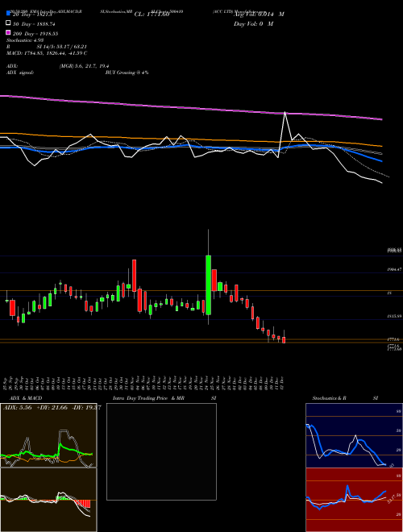This screenshot has height=532, width=403.
Task: Click the 'SI 14/5: 33.17 / 63.21' value
Action: click(x=62, y=47)
